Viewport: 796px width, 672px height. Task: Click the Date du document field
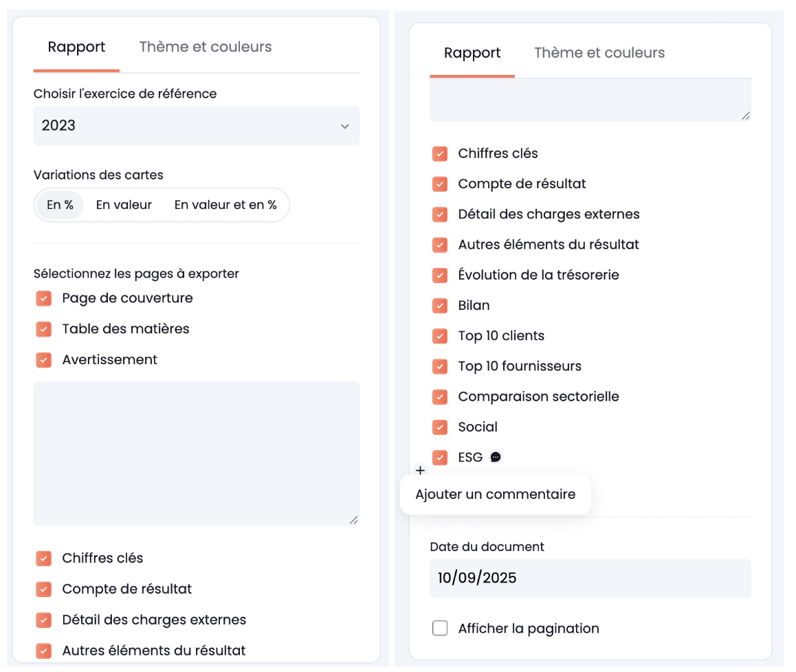tap(590, 578)
